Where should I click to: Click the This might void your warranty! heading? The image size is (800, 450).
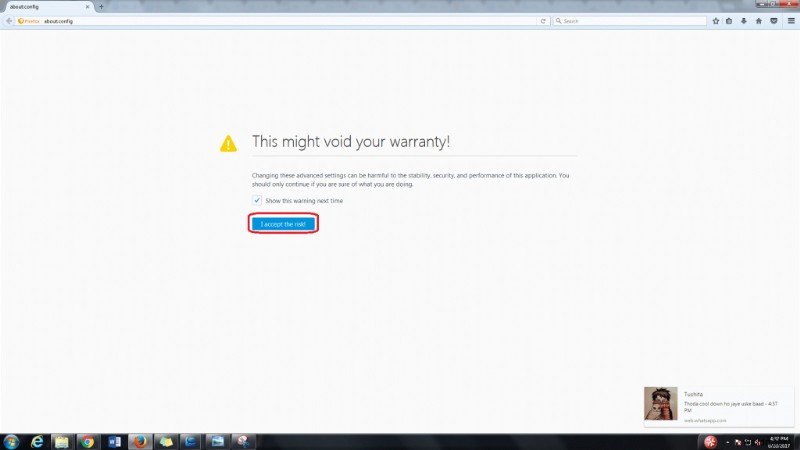point(351,141)
